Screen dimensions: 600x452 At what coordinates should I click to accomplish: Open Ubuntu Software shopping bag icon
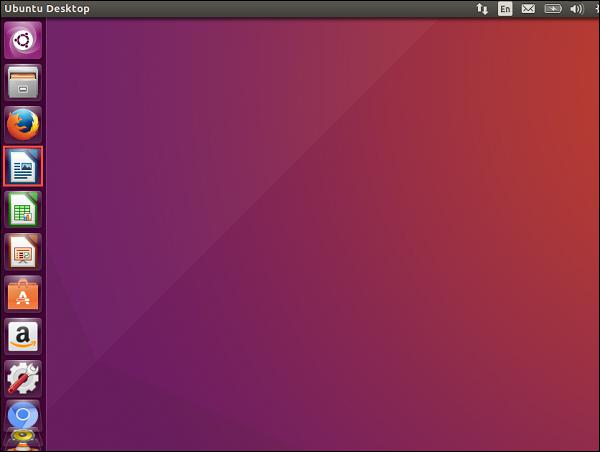click(23, 294)
